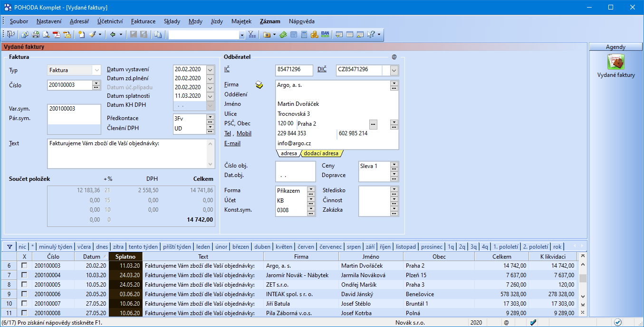Tick the checkbox for invoice 200100003
Screen dimensions: 644x327
(24, 266)
